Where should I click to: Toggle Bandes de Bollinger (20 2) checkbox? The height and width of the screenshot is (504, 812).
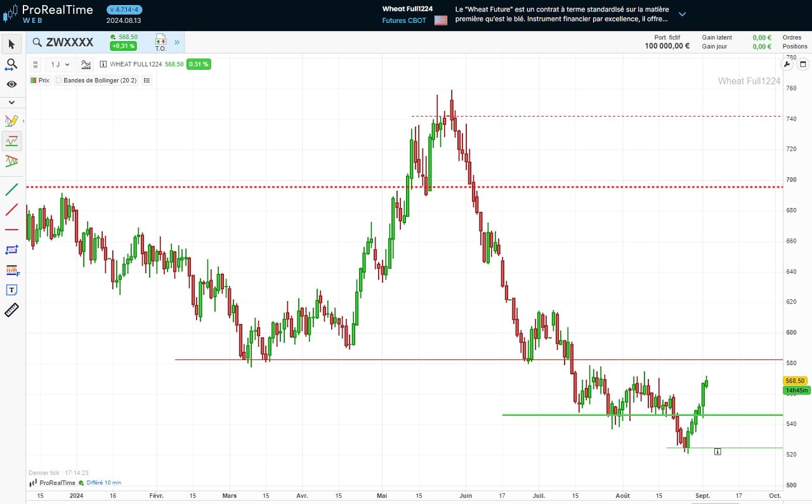click(x=58, y=81)
